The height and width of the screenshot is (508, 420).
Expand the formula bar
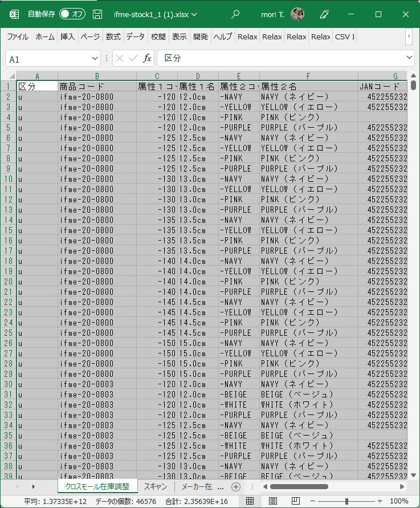tap(409, 58)
